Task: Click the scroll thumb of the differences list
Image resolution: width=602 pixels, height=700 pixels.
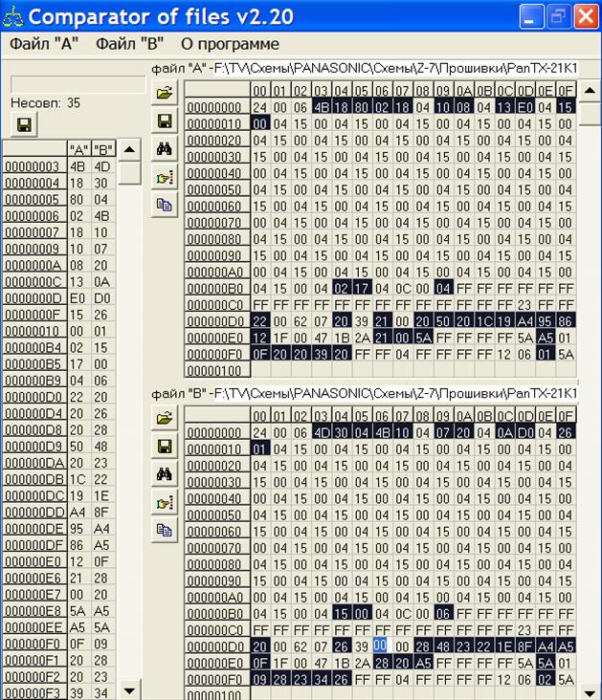Action: tap(129, 172)
